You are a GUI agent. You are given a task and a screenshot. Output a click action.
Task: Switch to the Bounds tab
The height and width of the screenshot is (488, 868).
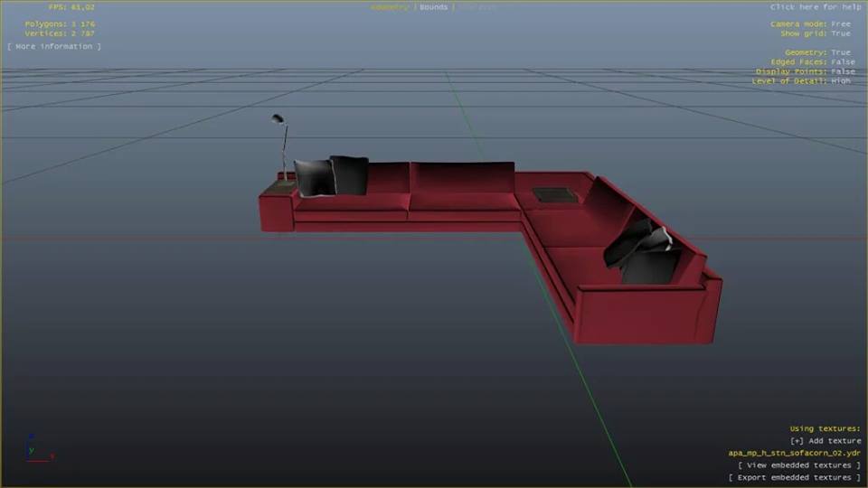[x=433, y=7]
